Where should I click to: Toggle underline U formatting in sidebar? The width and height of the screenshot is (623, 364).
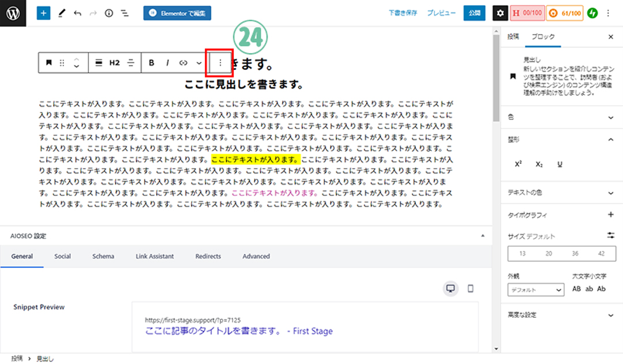560,164
